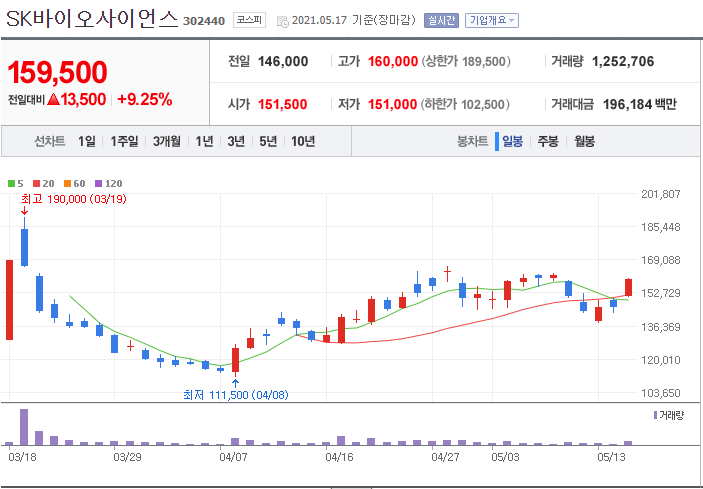Click the 저가 value 151,000
This screenshot has width=703, height=489.
(x=392, y=105)
